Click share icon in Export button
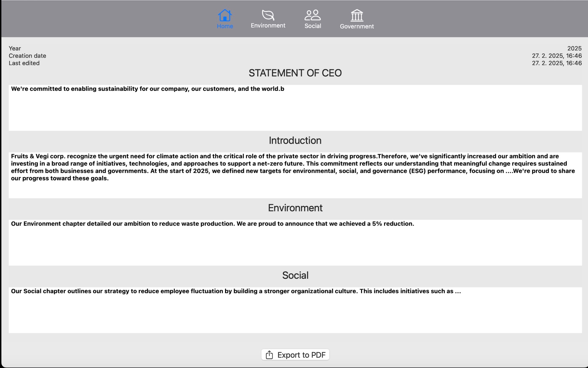The image size is (588, 368). (x=269, y=355)
